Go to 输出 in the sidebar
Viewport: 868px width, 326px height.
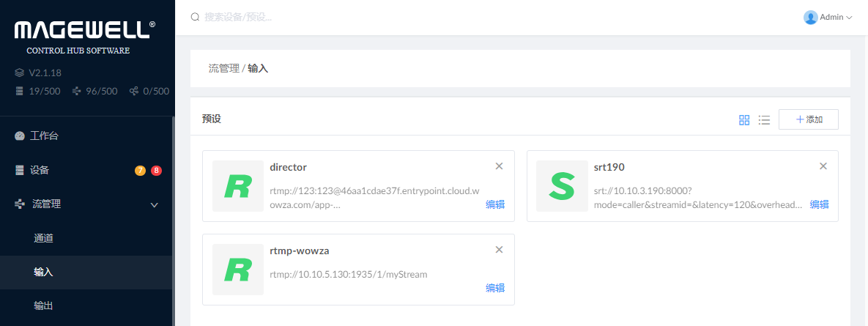point(43,305)
